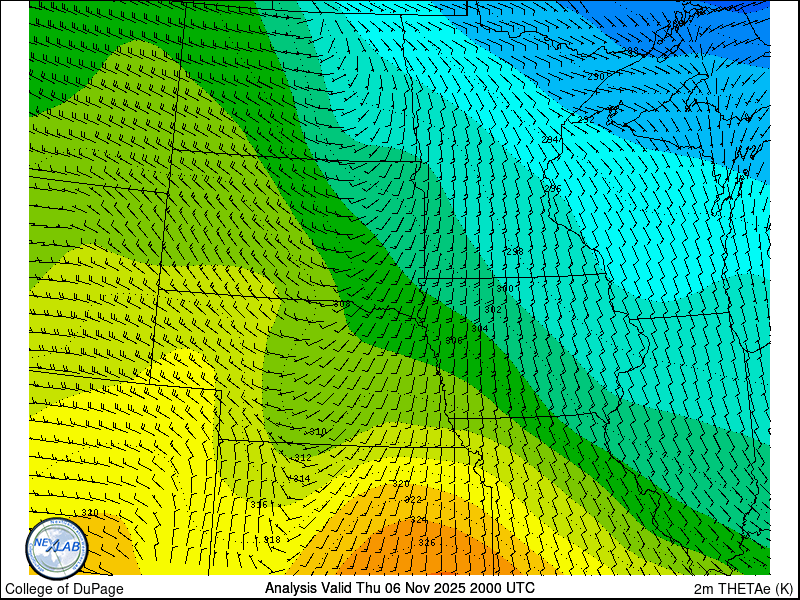
Task: Click the College of DuPage caption
Action: [64, 589]
